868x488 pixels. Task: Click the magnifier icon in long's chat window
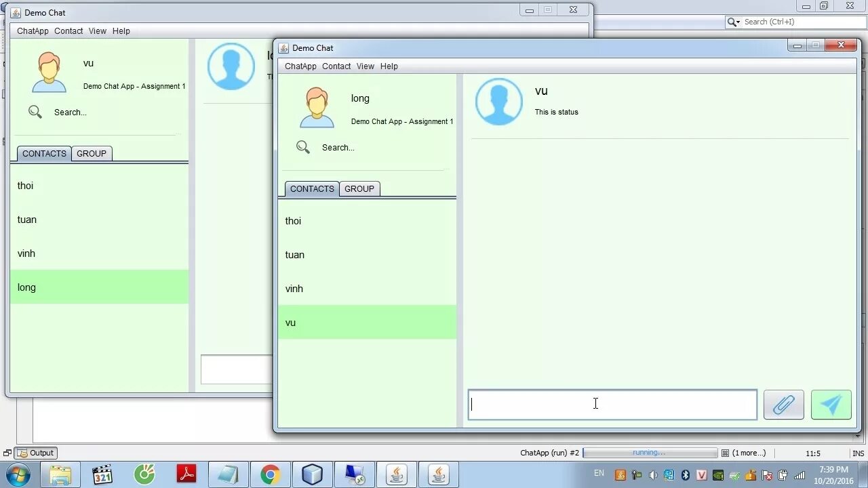(303, 147)
